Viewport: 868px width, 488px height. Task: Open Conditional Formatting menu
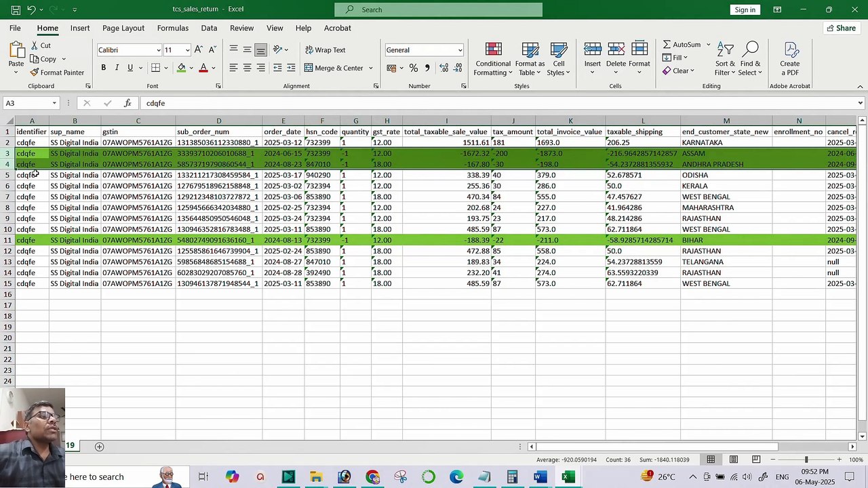point(493,60)
